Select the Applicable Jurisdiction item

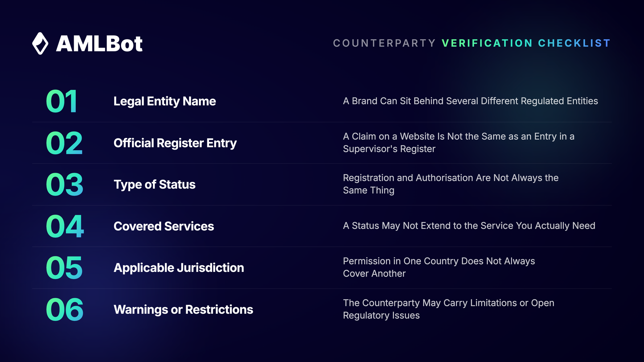pos(179,268)
